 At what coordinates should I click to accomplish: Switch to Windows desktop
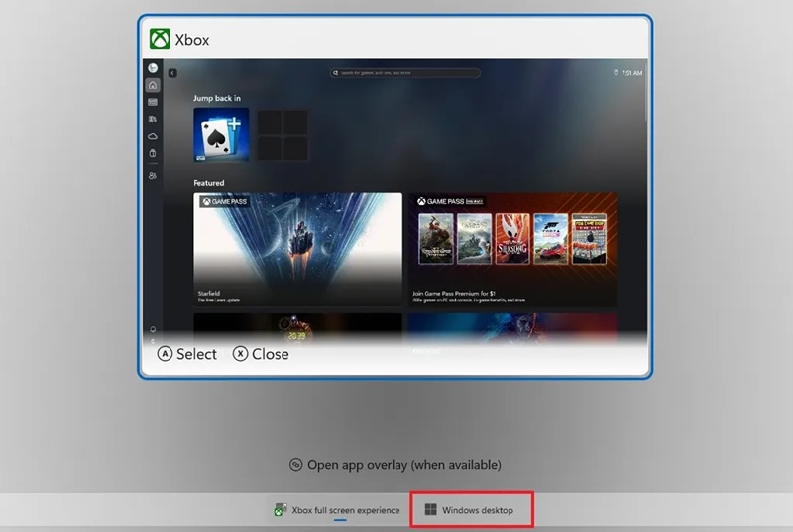[x=471, y=510]
